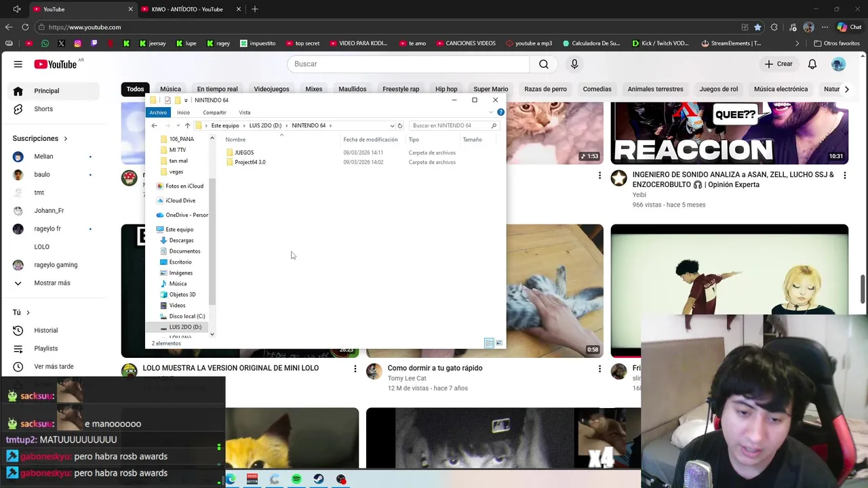Expand the Explorer ribbon with its chevron

pyautogui.click(x=491, y=113)
